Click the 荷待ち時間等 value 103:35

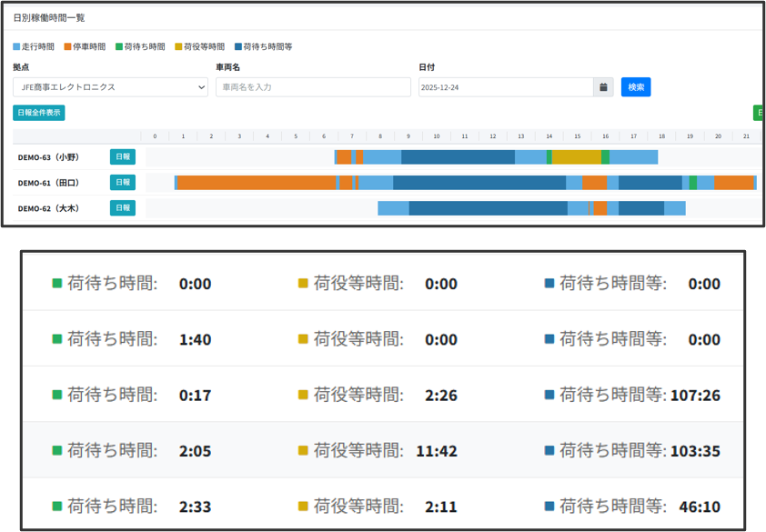(x=696, y=451)
